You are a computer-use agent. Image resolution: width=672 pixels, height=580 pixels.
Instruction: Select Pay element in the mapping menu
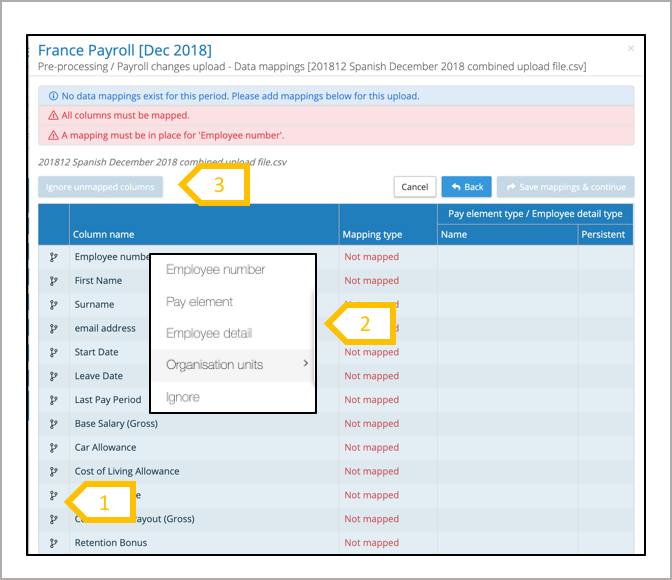pyautogui.click(x=200, y=302)
